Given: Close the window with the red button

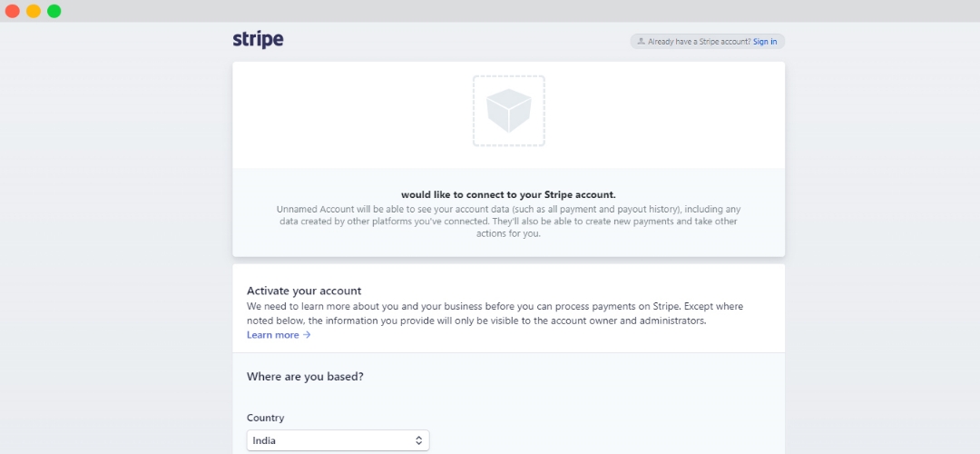Looking at the screenshot, I should pyautogui.click(x=13, y=11).
